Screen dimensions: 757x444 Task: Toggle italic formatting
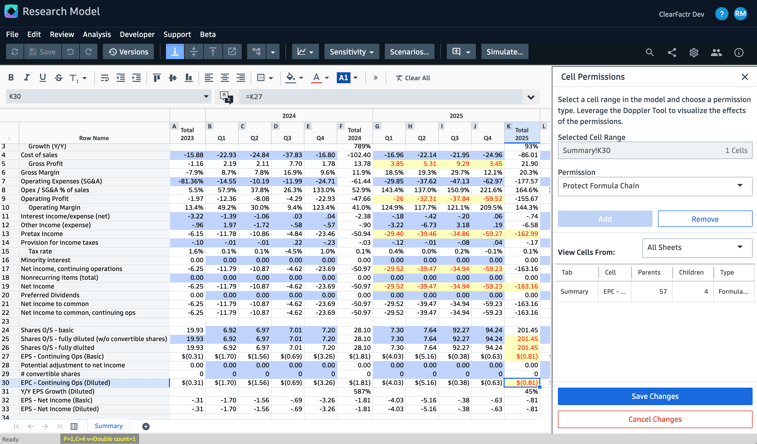point(27,78)
